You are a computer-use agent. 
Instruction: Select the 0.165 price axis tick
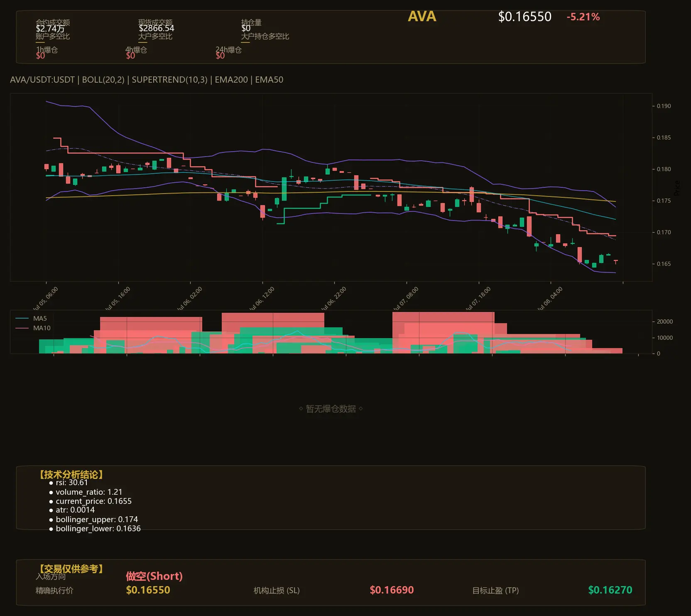[x=664, y=264]
